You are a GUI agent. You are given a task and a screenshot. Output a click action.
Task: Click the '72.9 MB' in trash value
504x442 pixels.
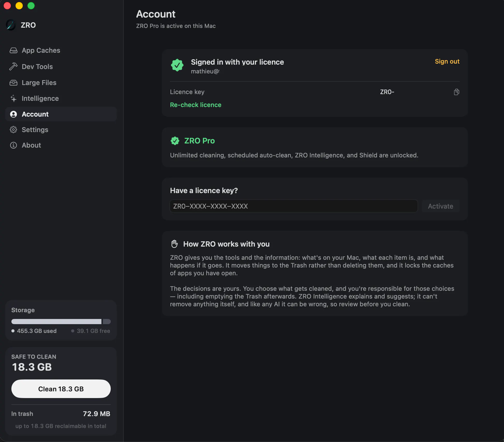point(97,414)
